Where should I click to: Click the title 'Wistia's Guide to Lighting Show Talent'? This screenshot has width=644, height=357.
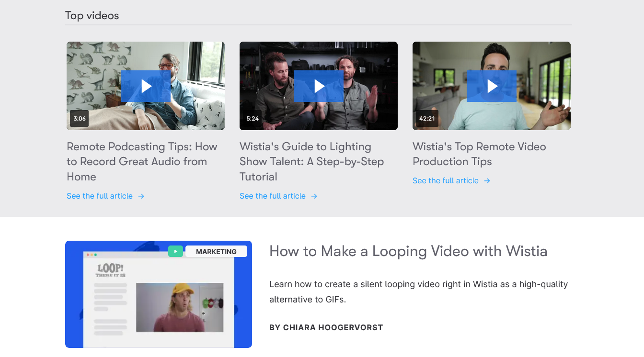pos(311,161)
